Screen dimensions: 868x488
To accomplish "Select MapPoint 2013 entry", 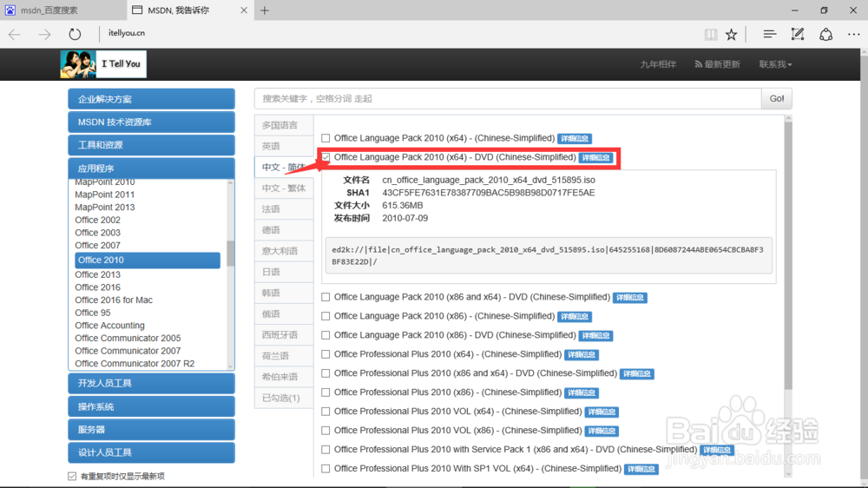I will pyautogui.click(x=105, y=208).
